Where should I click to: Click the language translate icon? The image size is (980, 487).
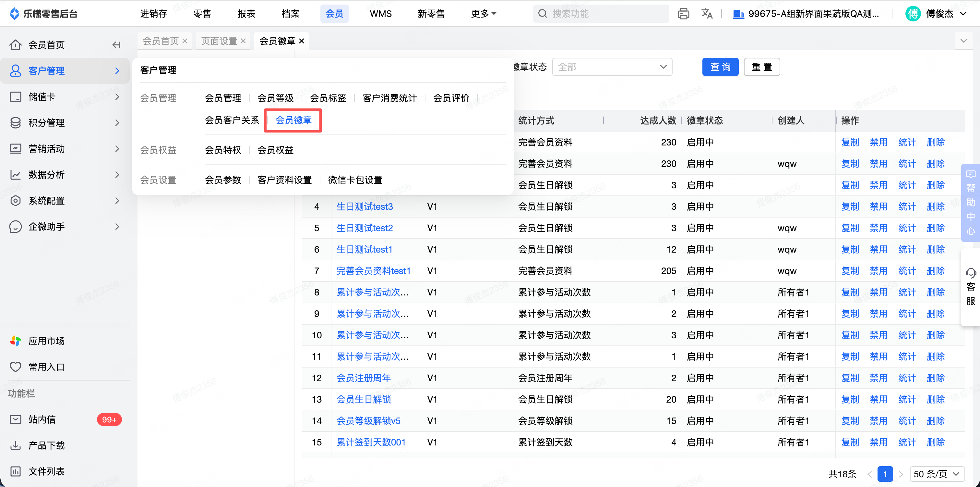pyautogui.click(x=707, y=14)
